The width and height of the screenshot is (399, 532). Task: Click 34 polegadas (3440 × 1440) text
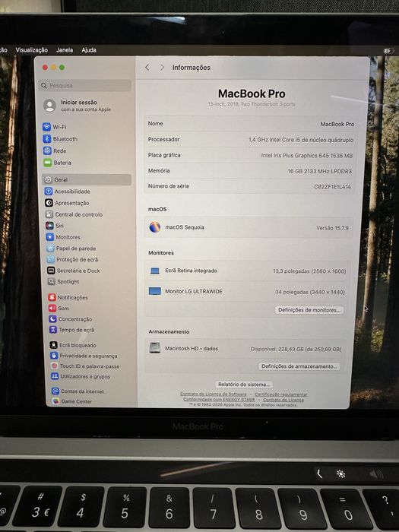click(310, 292)
